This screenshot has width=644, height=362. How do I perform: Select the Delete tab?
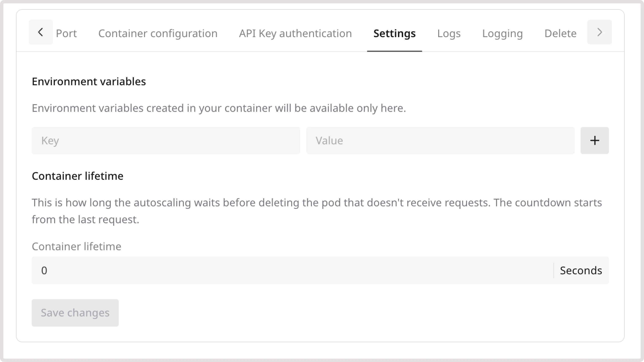(x=560, y=33)
